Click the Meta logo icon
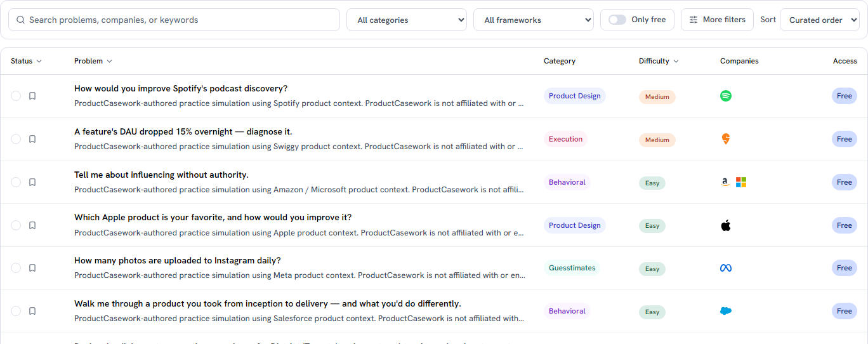 click(726, 268)
